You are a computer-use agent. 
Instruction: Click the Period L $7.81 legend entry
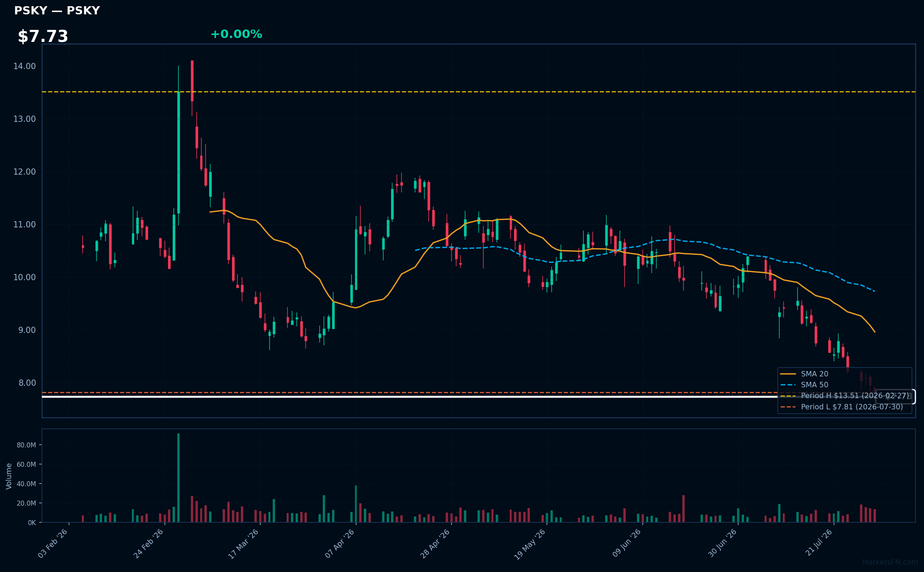(841, 407)
